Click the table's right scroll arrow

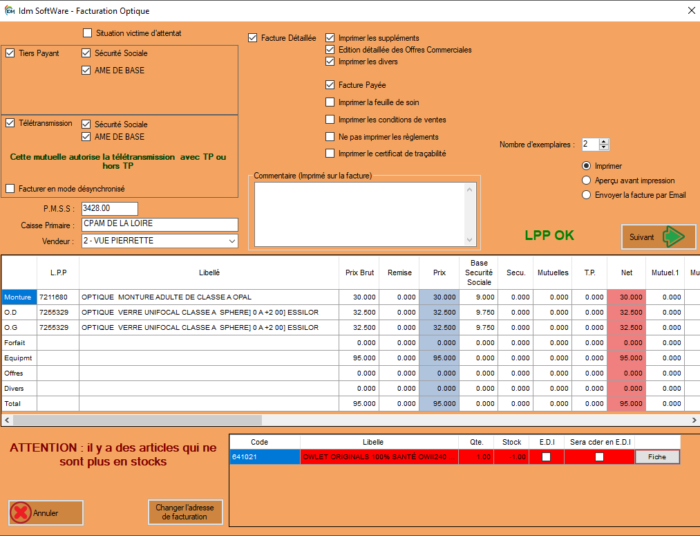pos(694,420)
